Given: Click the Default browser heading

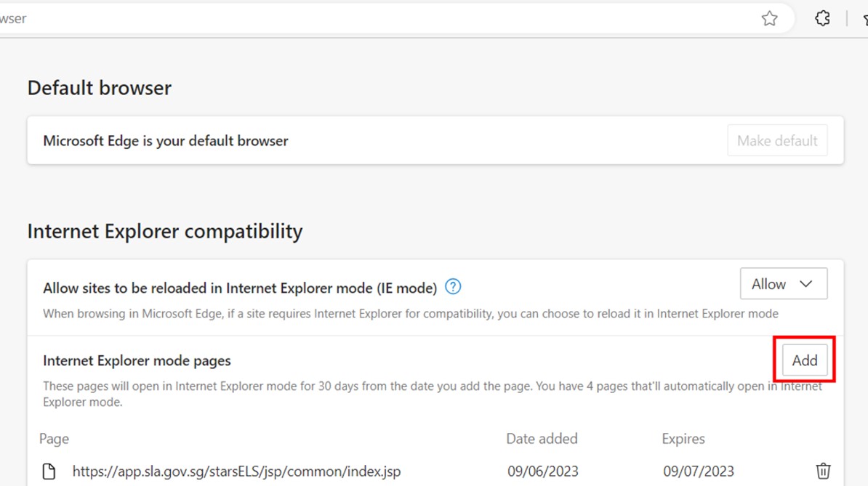Looking at the screenshot, I should click(x=100, y=88).
